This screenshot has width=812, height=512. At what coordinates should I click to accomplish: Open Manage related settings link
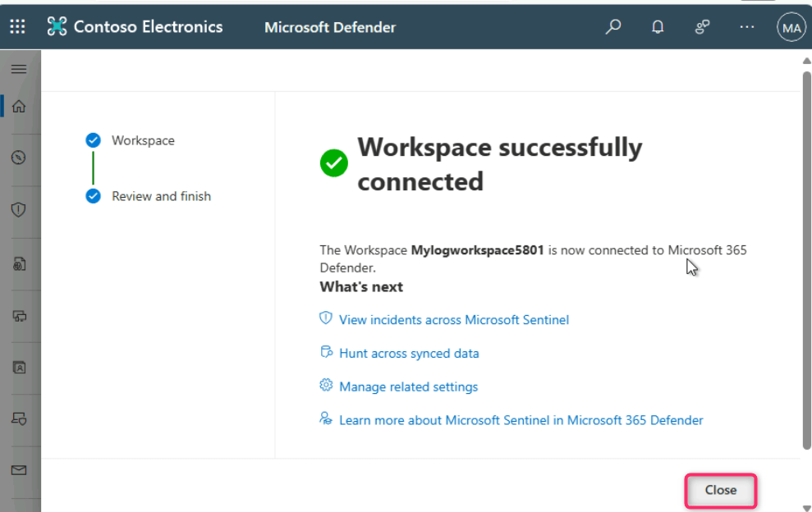(x=408, y=386)
